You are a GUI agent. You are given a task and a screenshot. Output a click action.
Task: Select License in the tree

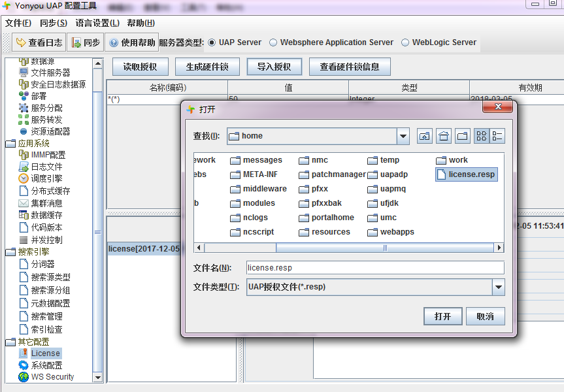pyautogui.click(x=45, y=353)
